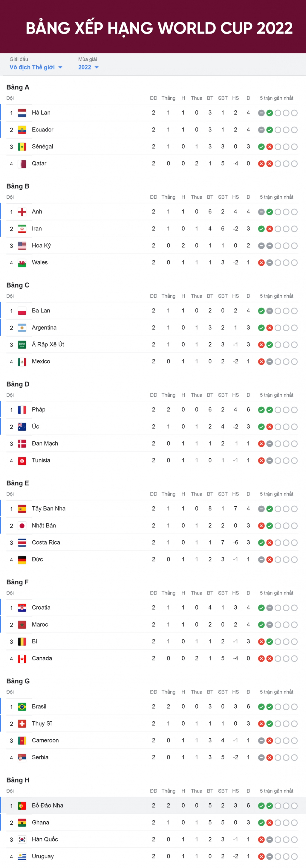
Task: Click the Argentina flag icon
Action: pos(22,328)
